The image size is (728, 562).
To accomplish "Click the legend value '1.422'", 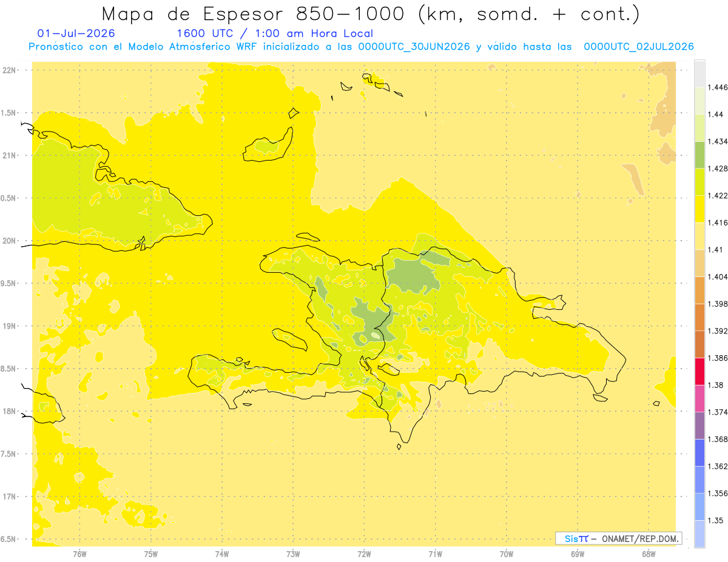I will coord(718,195).
